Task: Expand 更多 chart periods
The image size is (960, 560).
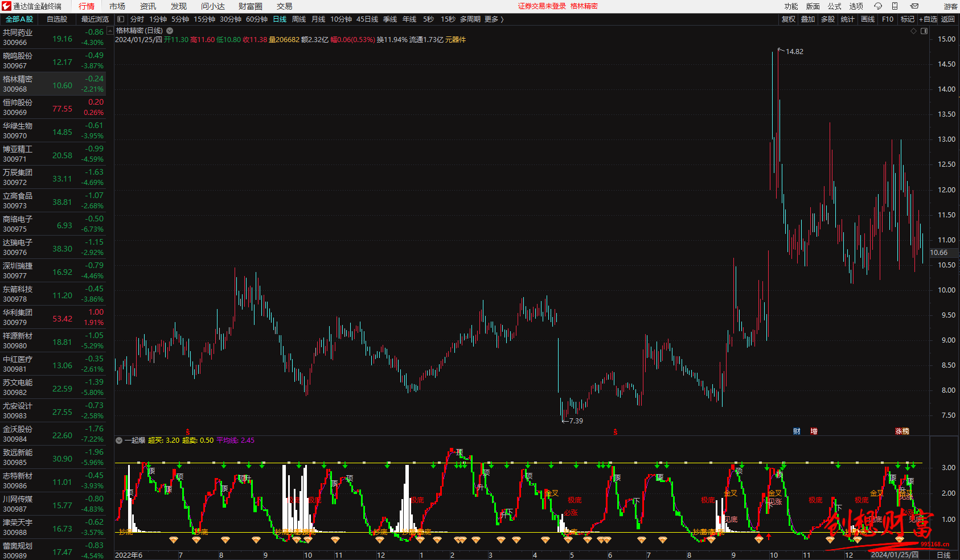Action: [494, 19]
